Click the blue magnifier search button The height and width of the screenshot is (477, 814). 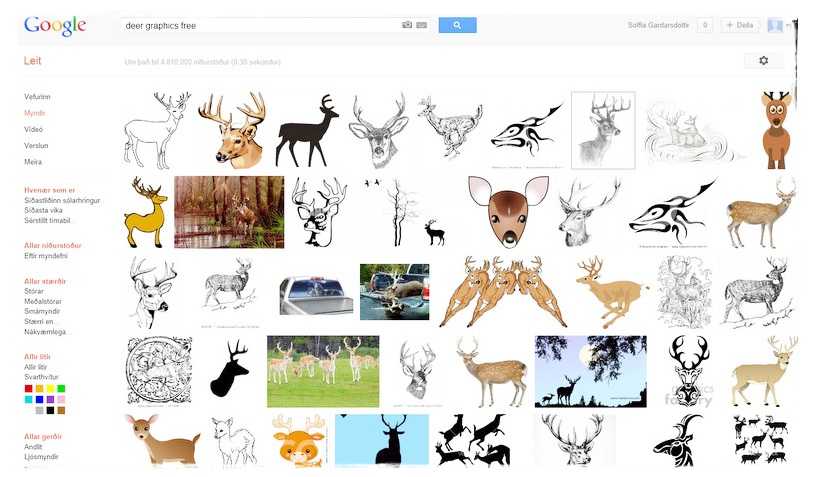click(457, 25)
